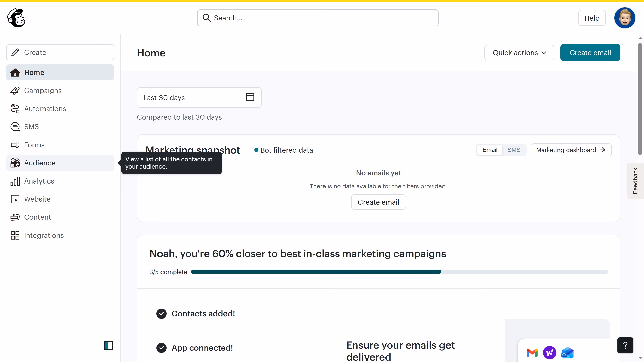Open Analytics in the sidebar
Image resolution: width=644 pixels, height=362 pixels.
(60, 181)
